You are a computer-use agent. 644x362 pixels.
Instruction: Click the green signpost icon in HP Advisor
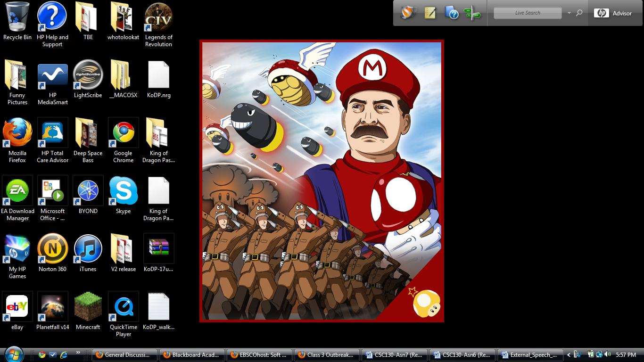tap(472, 13)
